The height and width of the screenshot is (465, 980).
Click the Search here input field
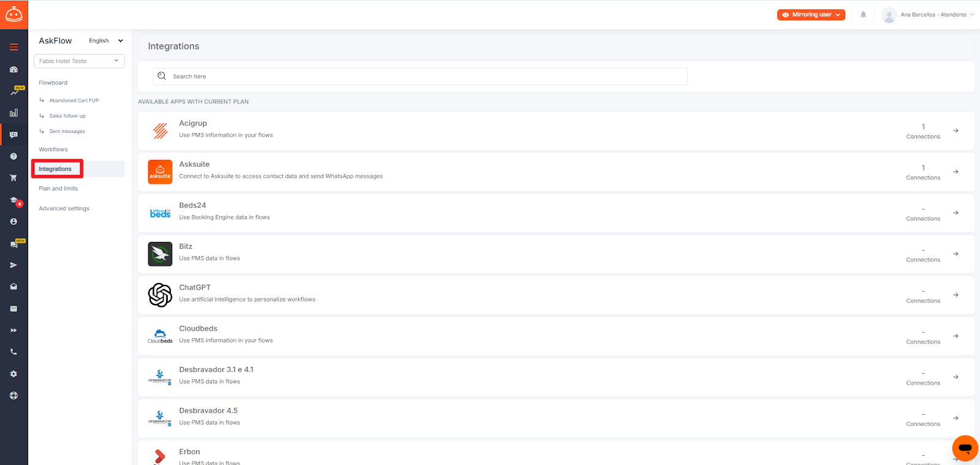pos(420,77)
